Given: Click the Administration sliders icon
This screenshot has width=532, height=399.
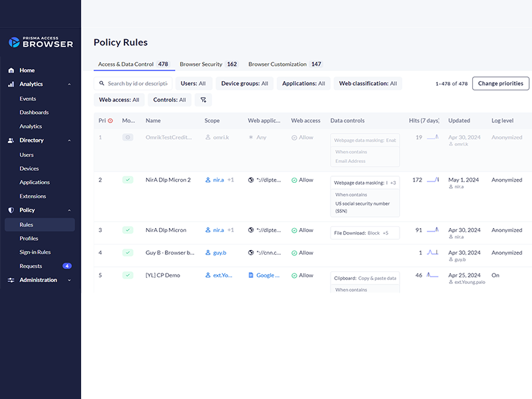Looking at the screenshot, I should pyautogui.click(x=11, y=280).
